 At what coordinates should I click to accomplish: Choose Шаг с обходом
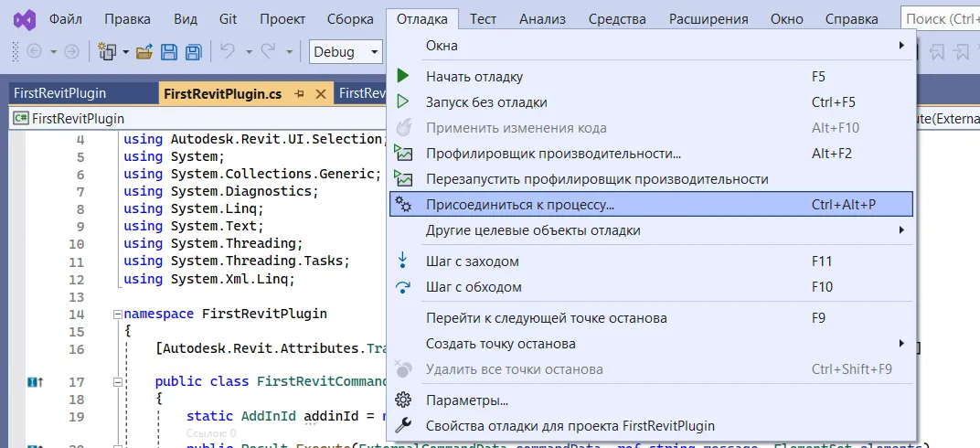pos(653,287)
